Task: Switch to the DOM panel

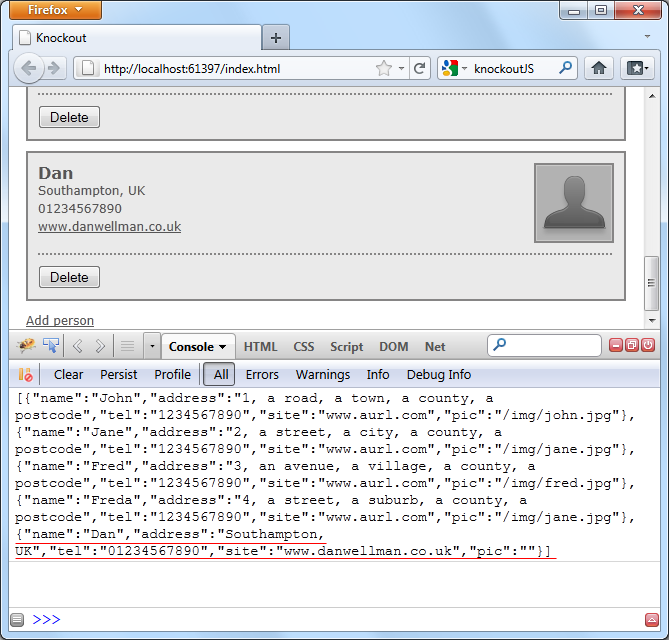Action: pyautogui.click(x=393, y=347)
